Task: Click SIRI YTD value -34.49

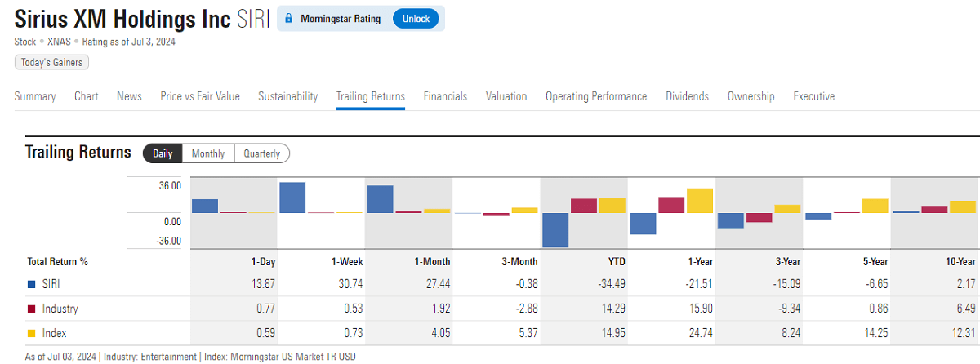Action: click(612, 284)
